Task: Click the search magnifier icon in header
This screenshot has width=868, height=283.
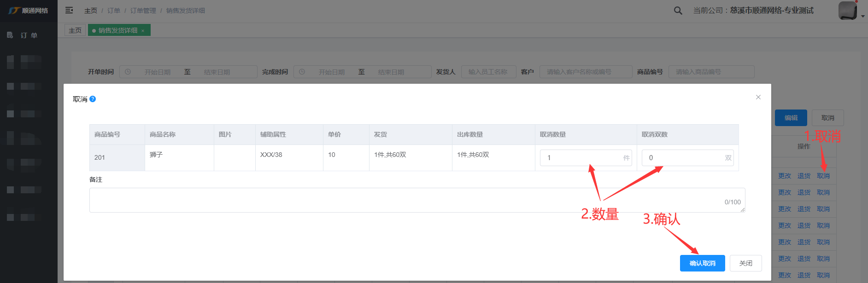Action: 678,11
